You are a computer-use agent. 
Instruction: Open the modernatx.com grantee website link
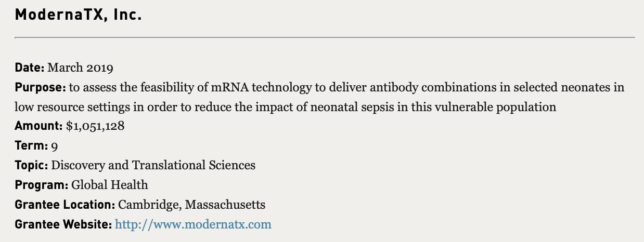point(193,224)
